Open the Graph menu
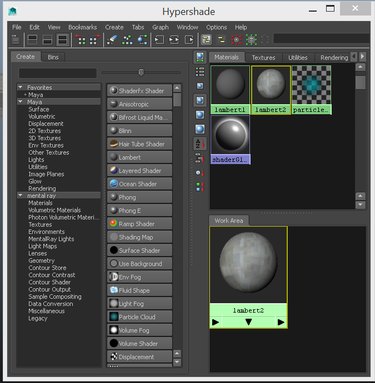Screen dimensions: 375x383 [x=160, y=27]
